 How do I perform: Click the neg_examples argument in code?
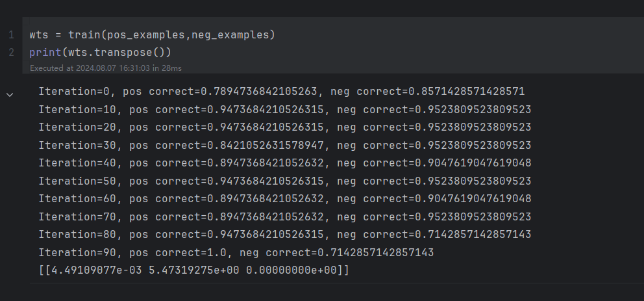[230, 35]
